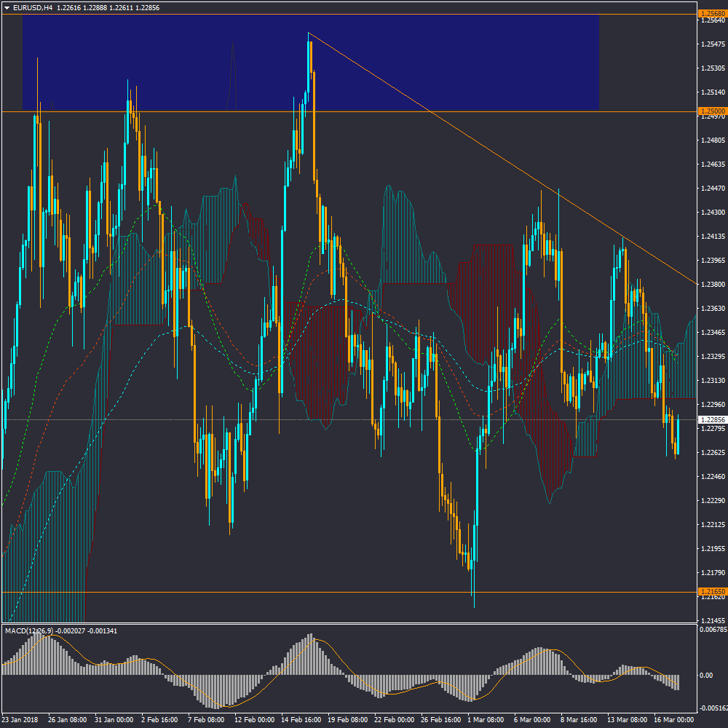Open the chart dropdown arrow beside EURUSD,H4
This screenshot has width=728, height=728.
7,7
